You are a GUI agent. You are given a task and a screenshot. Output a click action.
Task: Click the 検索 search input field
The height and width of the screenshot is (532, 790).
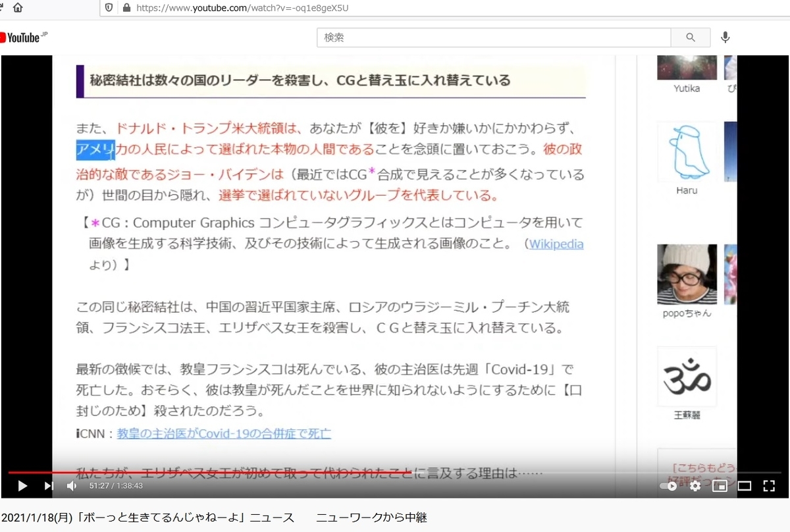click(494, 38)
